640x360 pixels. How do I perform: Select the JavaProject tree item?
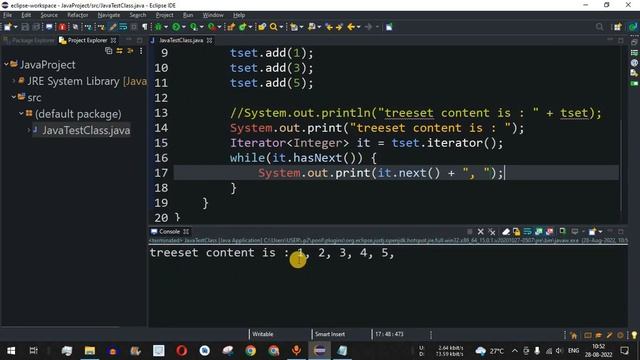pyautogui.click(x=47, y=64)
